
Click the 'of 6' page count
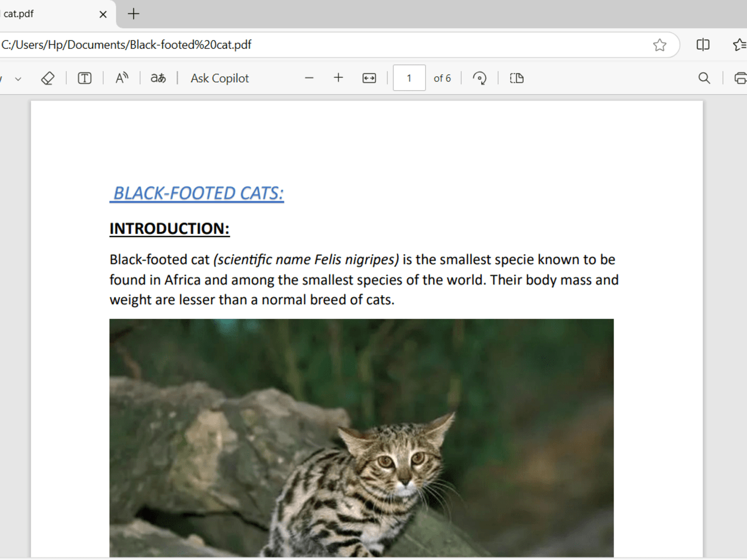(442, 78)
